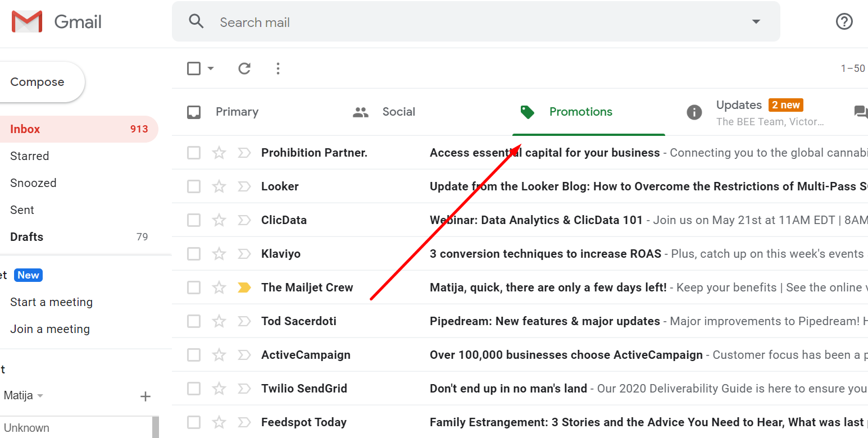This screenshot has width=868, height=438.
Task: Open the Drafts folder
Action: pos(27,237)
